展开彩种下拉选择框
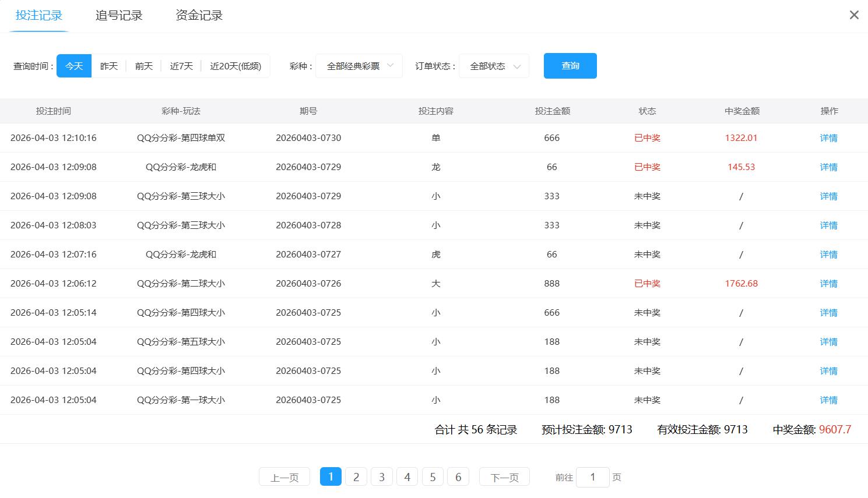Viewport: 868px width, 498px height. 358,66
